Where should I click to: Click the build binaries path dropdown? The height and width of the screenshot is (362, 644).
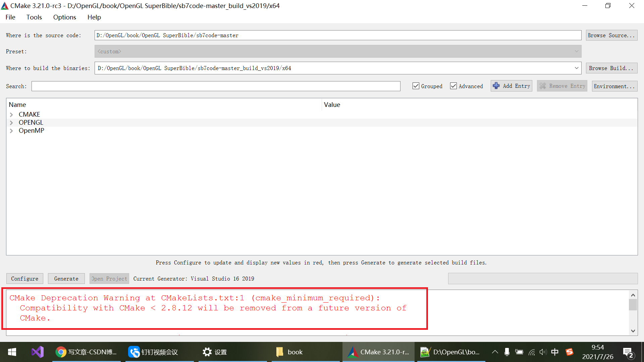(577, 68)
